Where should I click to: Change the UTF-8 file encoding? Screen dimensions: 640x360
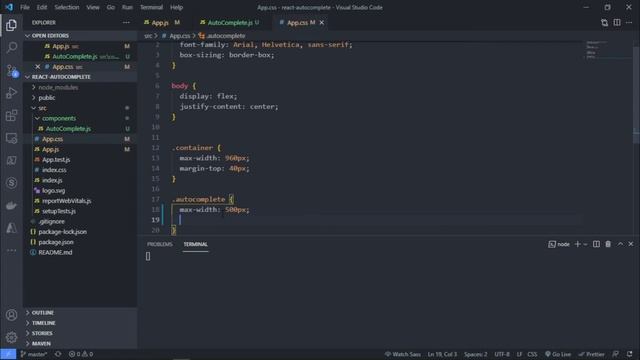pos(502,354)
